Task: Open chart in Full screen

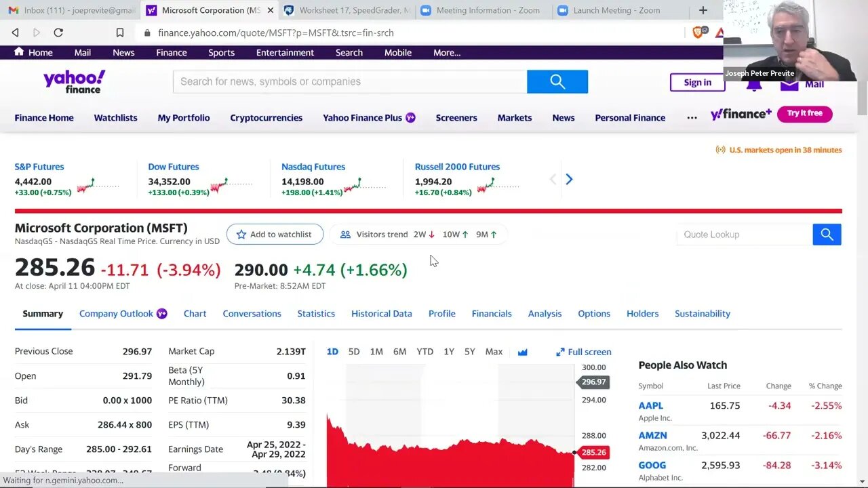Action: tap(584, 352)
